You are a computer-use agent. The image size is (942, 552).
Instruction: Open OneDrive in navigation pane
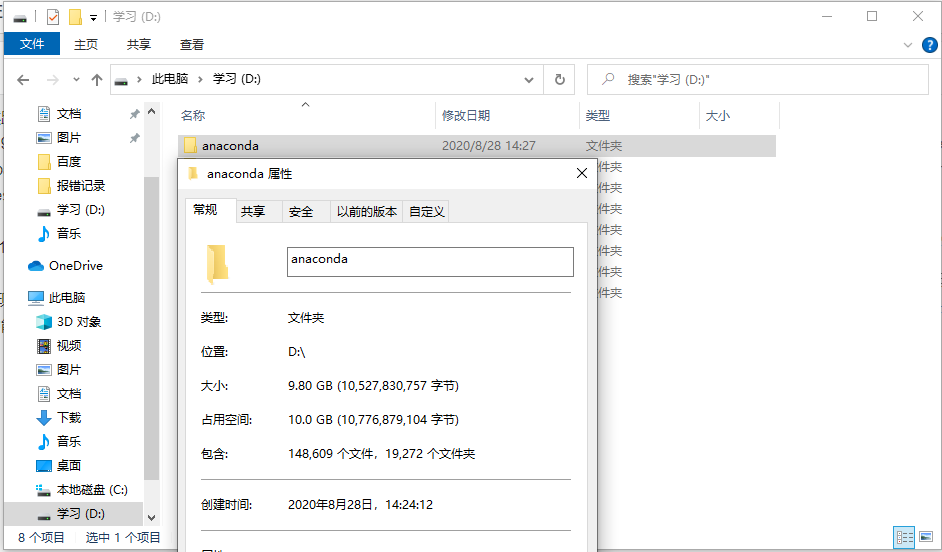click(x=76, y=265)
